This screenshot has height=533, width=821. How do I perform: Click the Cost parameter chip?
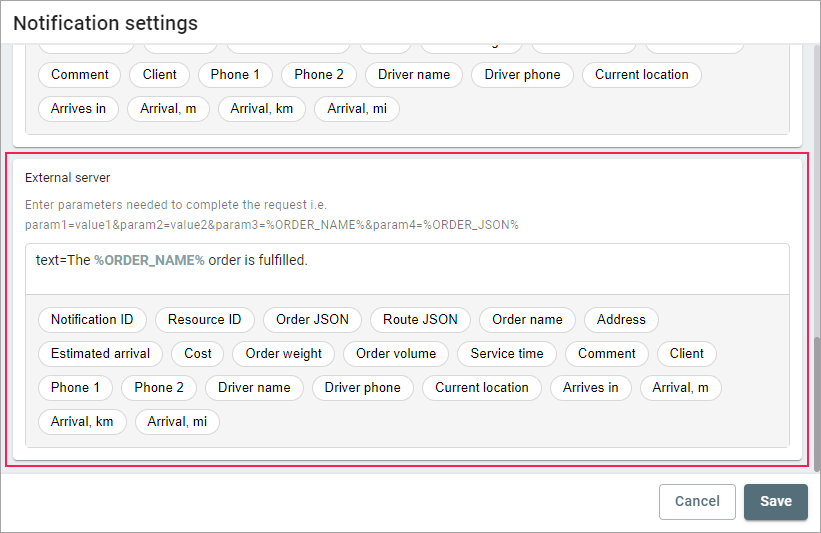coord(198,354)
